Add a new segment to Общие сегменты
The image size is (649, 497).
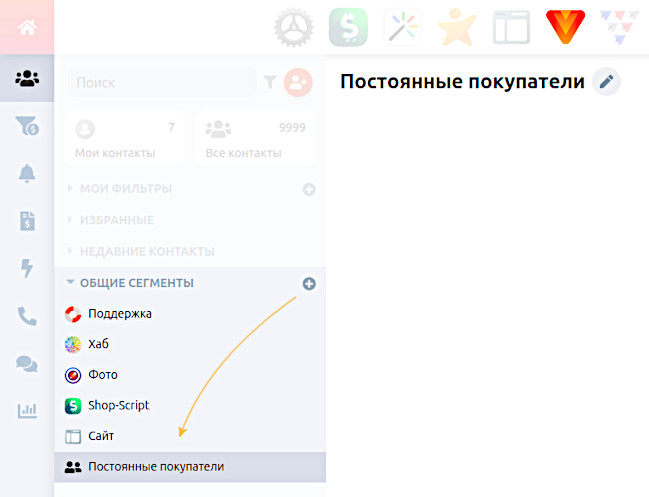tap(309, 284)
